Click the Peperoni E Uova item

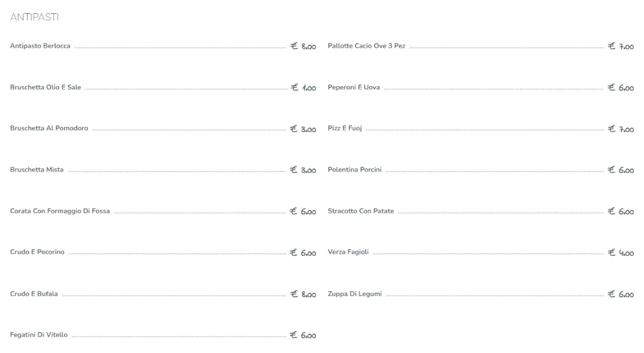click(353, 87)
